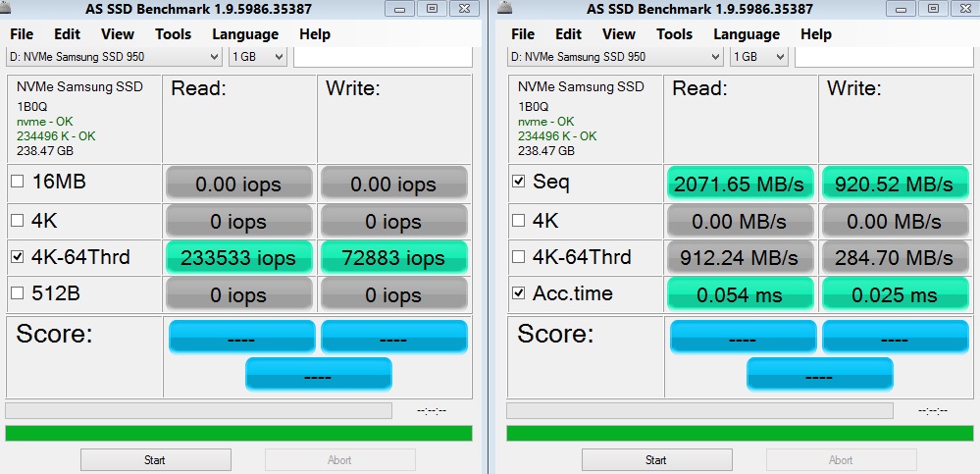
Task: Open Language menu in right benchmark window
Action: [747, 34]
